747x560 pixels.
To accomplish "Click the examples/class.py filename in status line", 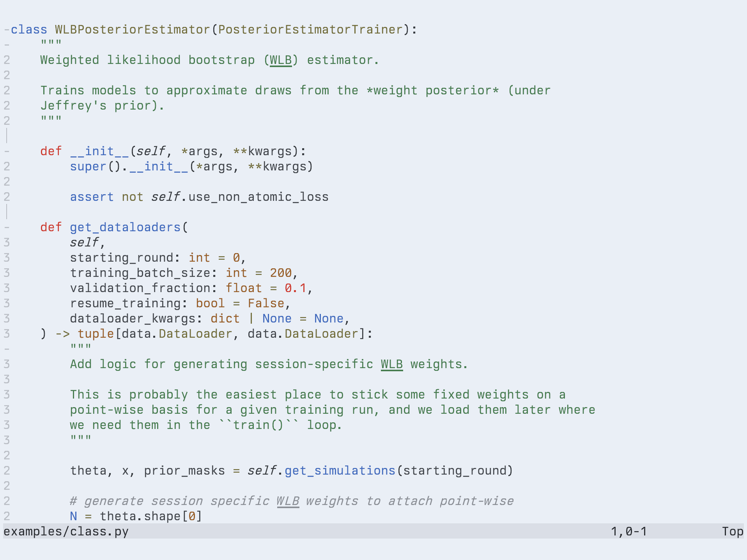I will (x=66, y=532).
